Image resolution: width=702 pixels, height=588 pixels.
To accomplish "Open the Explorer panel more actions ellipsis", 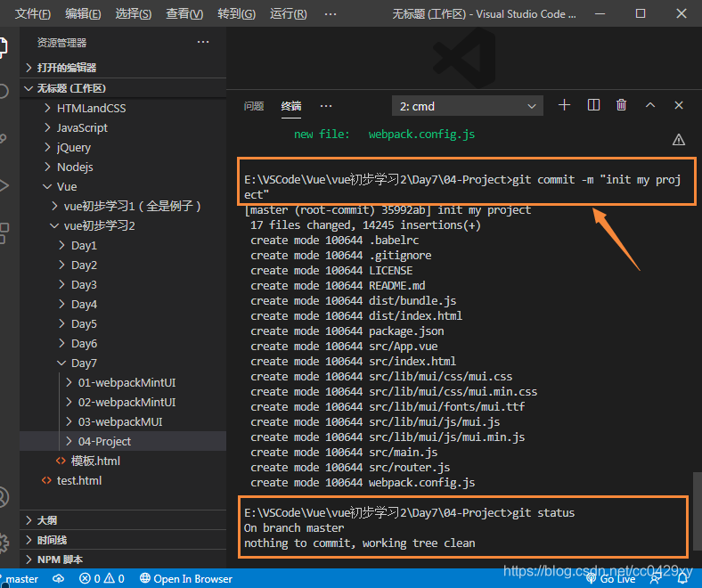I will (x=203, y=42).
